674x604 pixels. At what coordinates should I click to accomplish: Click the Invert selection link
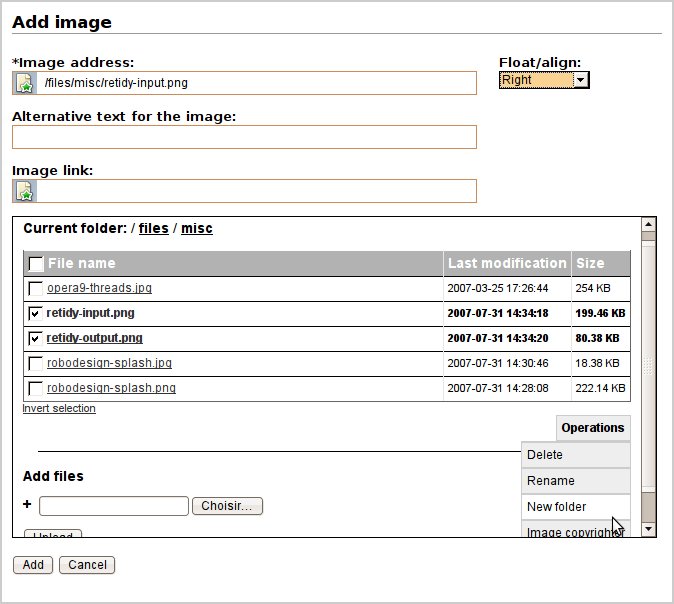pyautogui.click(x=59, y=408)
